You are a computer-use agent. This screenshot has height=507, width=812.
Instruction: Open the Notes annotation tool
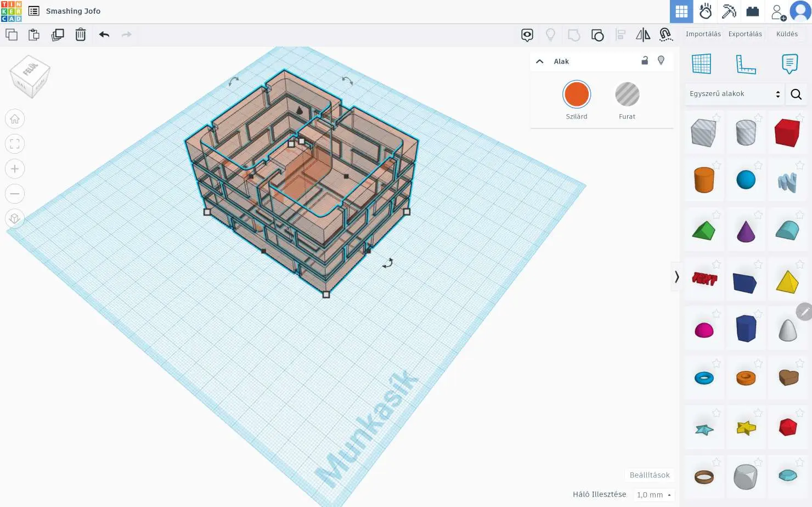point(789,64)
